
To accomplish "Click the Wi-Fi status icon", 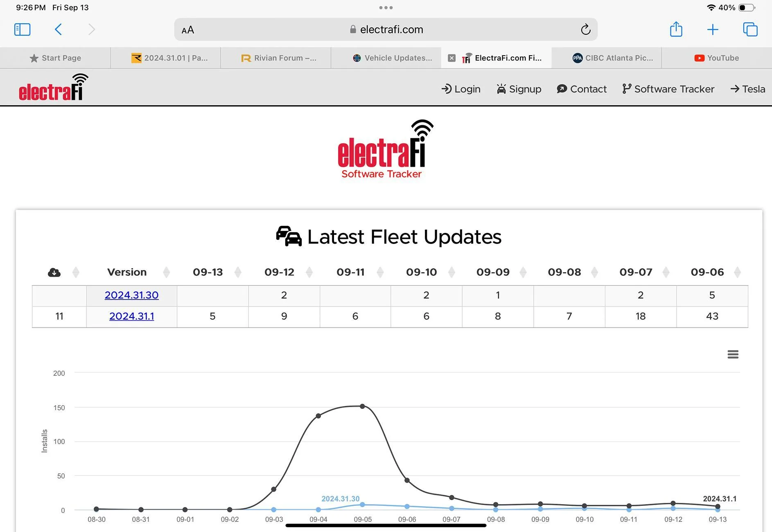I will tap(711, 7).
